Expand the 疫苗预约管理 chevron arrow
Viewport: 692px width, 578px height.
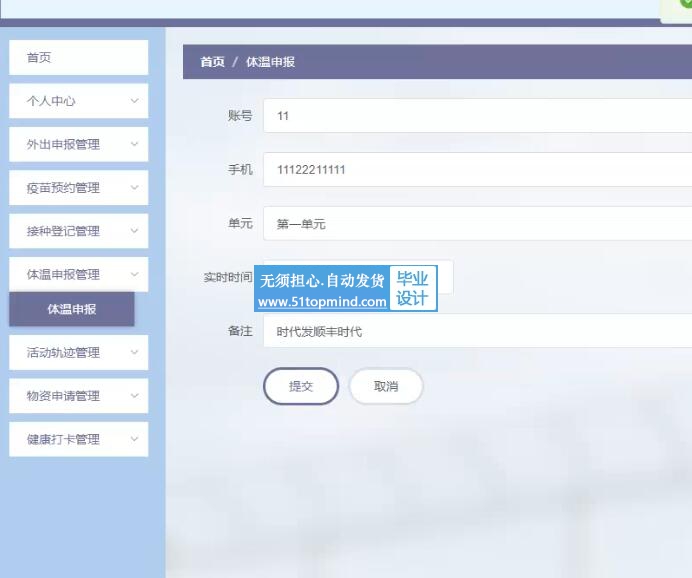135,188
